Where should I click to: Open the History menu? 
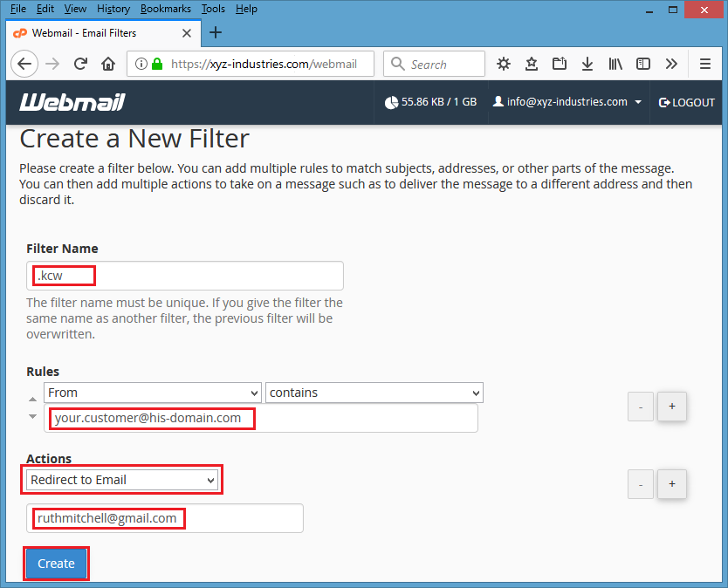click(x=113, y=9)
